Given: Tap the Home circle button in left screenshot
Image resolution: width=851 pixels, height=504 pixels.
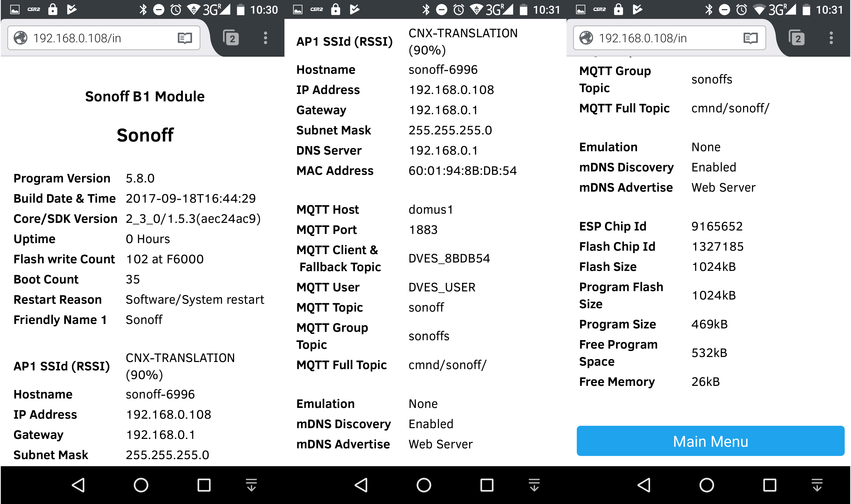Looking at the screenshot, I should [x=141, y=485].
